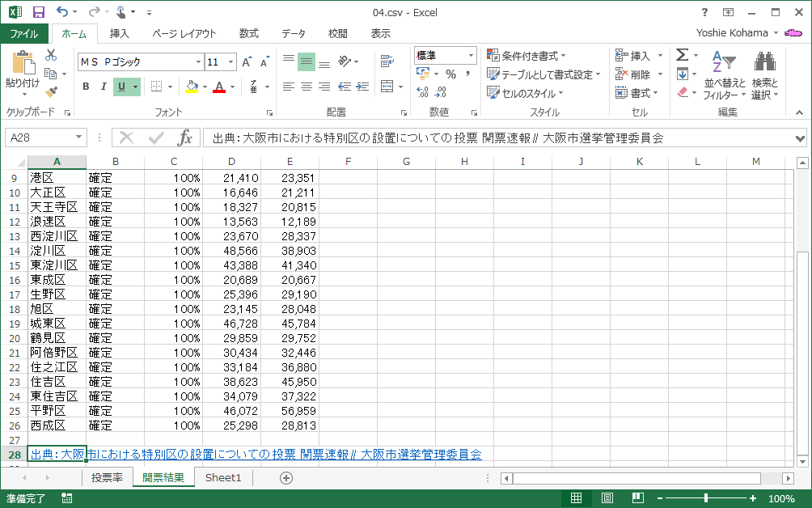Switch to Normal view in status bar

(576, 498)
